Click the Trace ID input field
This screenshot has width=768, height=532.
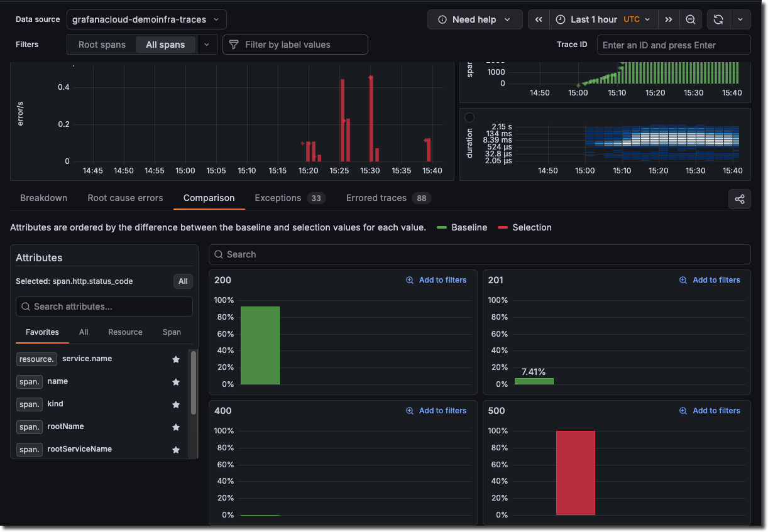click(x=673, y=45)
